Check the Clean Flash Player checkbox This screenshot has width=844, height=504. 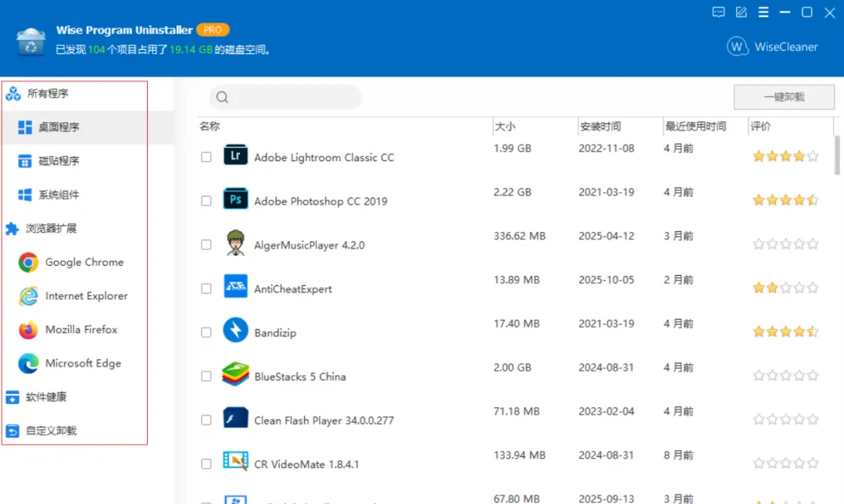(x=206, y=420)
